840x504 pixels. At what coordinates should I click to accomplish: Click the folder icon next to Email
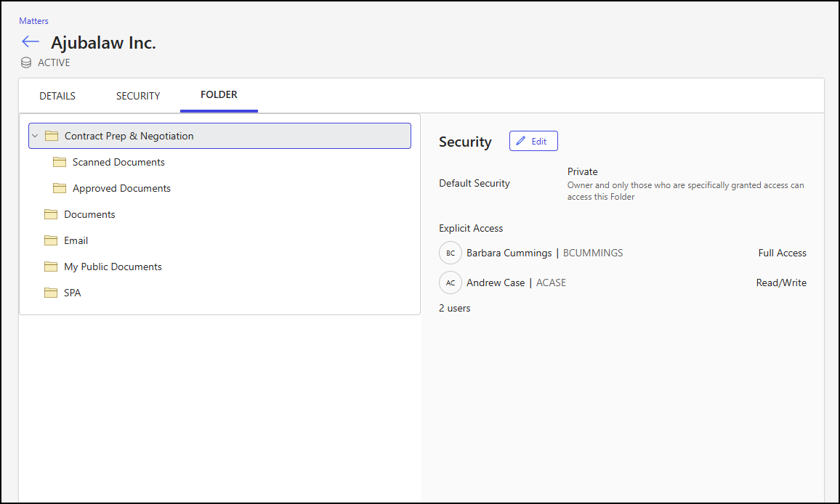[50, 240]
